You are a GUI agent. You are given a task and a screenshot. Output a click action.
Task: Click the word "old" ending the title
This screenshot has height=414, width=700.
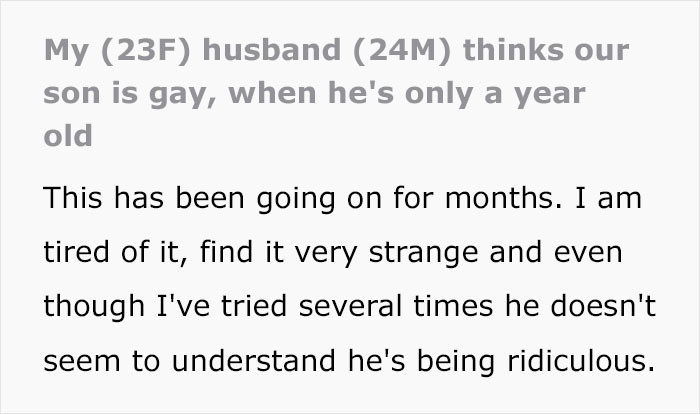click(x=68, y=136)
